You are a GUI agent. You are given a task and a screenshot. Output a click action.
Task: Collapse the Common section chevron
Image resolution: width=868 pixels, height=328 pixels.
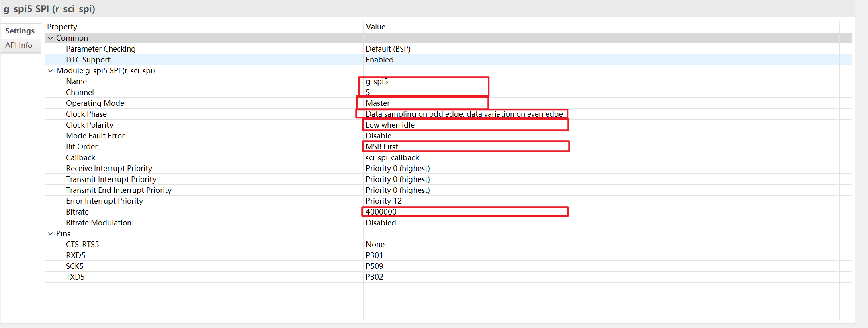[51, 38]
